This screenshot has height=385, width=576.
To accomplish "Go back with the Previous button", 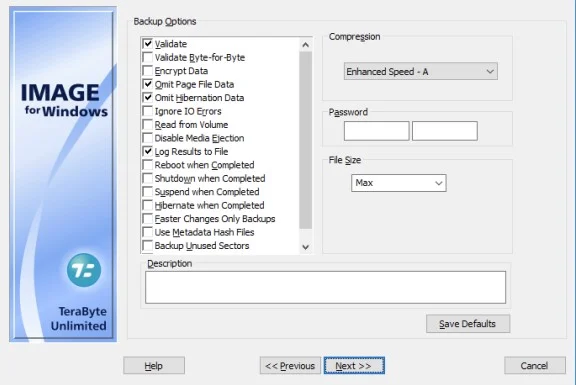I will [x=290, y=366].
